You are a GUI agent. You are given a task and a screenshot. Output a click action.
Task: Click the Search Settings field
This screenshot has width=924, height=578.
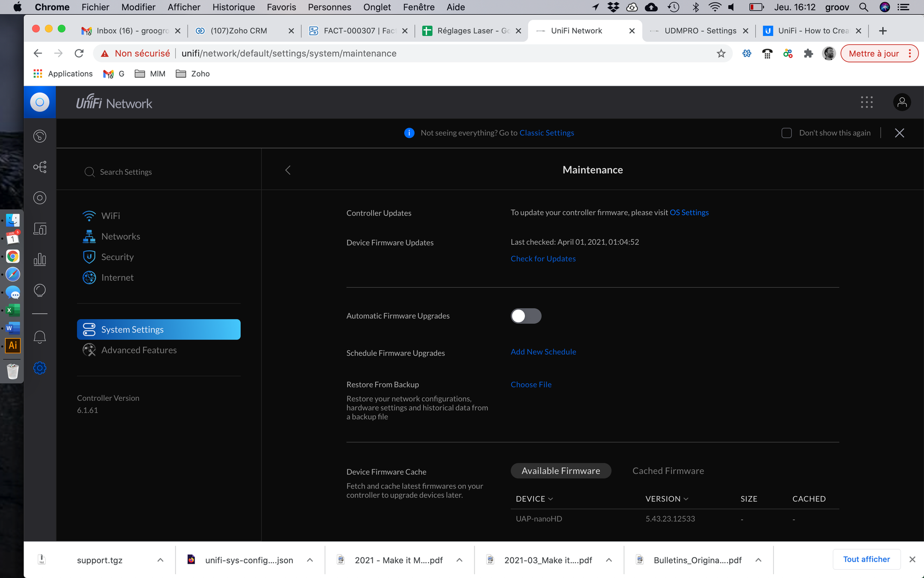pyautogui.click(x=126, y=172)
